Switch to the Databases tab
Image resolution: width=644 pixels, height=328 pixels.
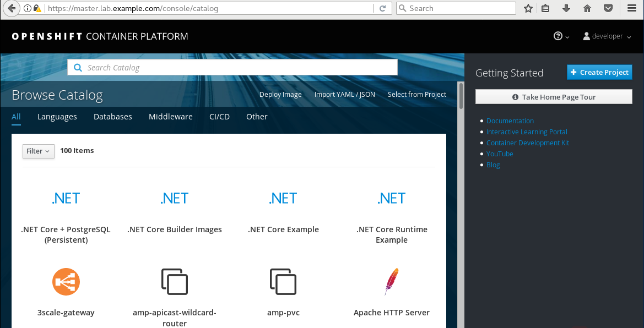[x=112, y=117]
